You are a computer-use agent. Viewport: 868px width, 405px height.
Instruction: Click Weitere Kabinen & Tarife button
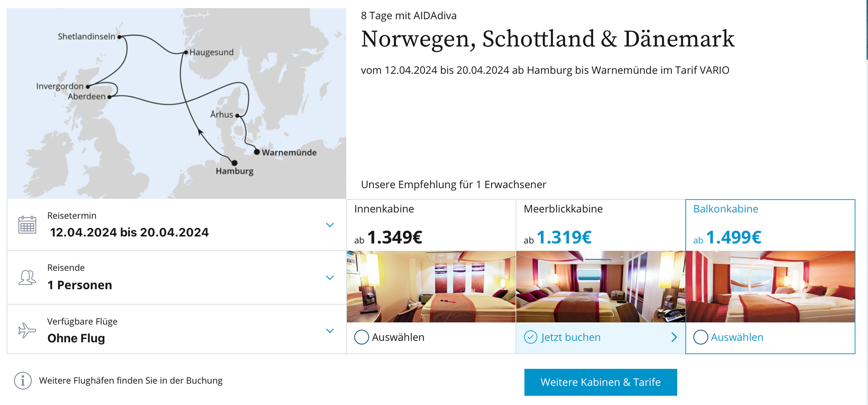tap(601, 382)
